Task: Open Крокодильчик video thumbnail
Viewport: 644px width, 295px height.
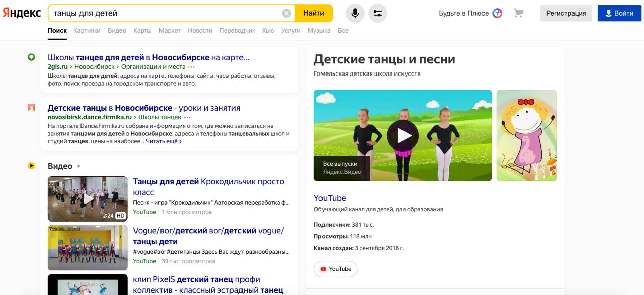Action: [x=88, y=198]
